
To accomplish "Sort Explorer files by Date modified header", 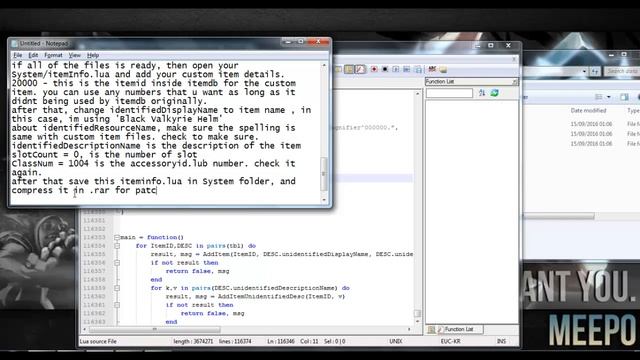I will coord(588,111).
